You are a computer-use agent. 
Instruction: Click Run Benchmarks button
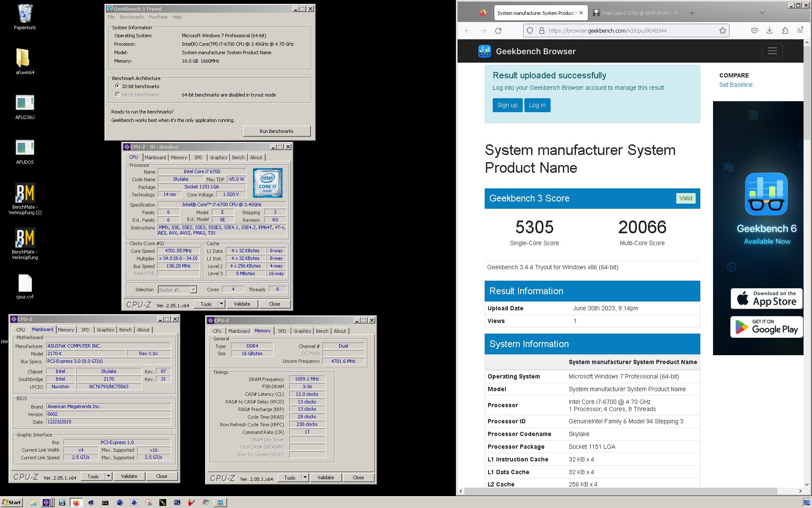click(277, 131)
